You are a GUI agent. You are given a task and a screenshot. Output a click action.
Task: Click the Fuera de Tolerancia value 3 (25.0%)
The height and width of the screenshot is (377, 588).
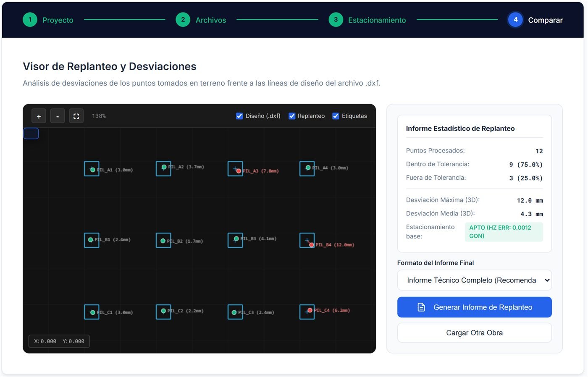pos(526,178)
